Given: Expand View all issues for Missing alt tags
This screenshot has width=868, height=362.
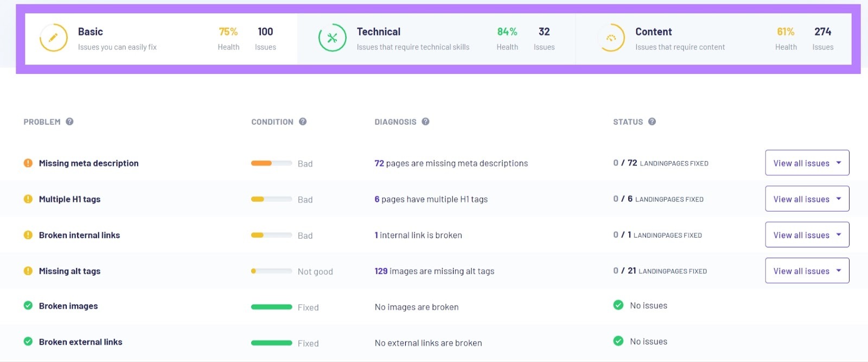Looking at the screenshot, I should point(807,270).
